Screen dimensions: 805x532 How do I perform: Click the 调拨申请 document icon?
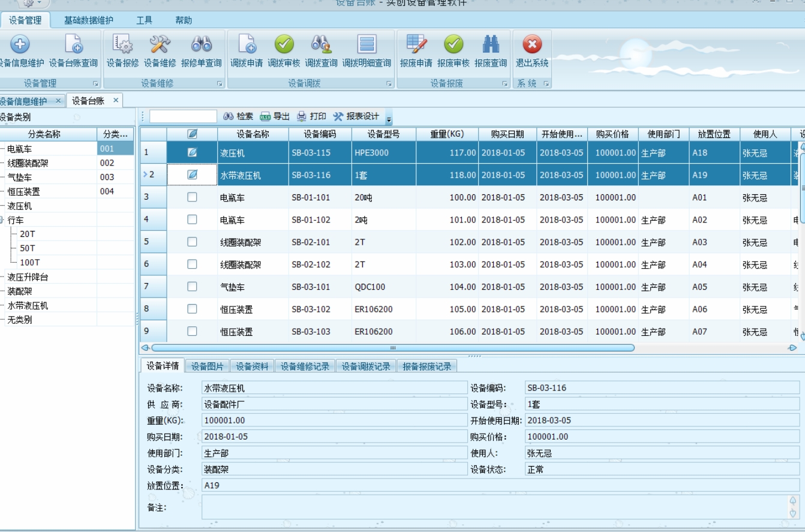click(x=247, y=45)
